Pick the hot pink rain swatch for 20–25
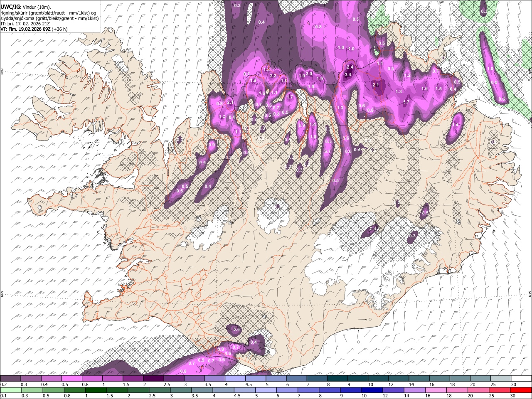This screenshot has width=532, height=399. (x=478, y=390)
